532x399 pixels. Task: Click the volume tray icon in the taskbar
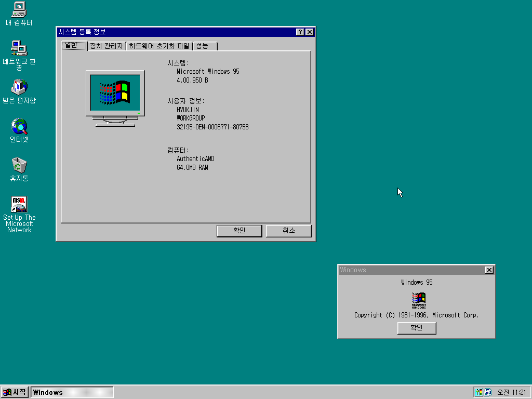(478, 392)
